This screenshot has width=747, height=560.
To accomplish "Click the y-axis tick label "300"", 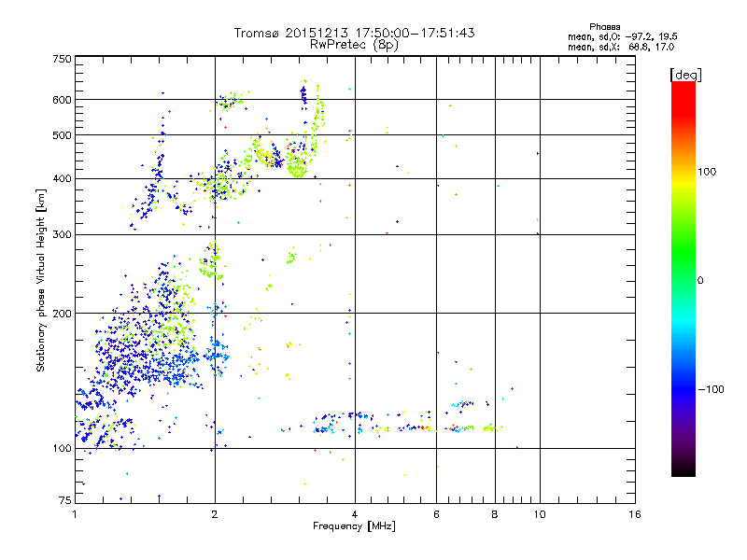I will tap(62, 234).
